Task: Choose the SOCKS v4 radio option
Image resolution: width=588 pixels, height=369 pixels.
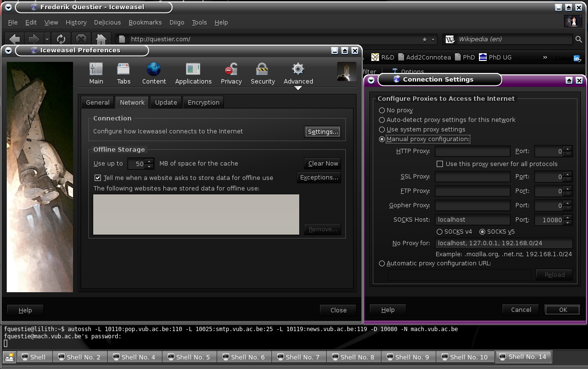Action: pos(440,232)
